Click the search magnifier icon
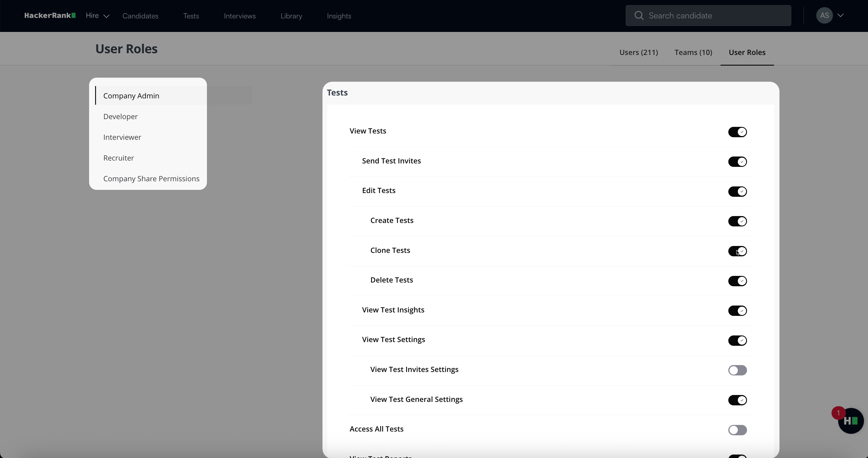This screenshot has width=868, height=458. 639,16
